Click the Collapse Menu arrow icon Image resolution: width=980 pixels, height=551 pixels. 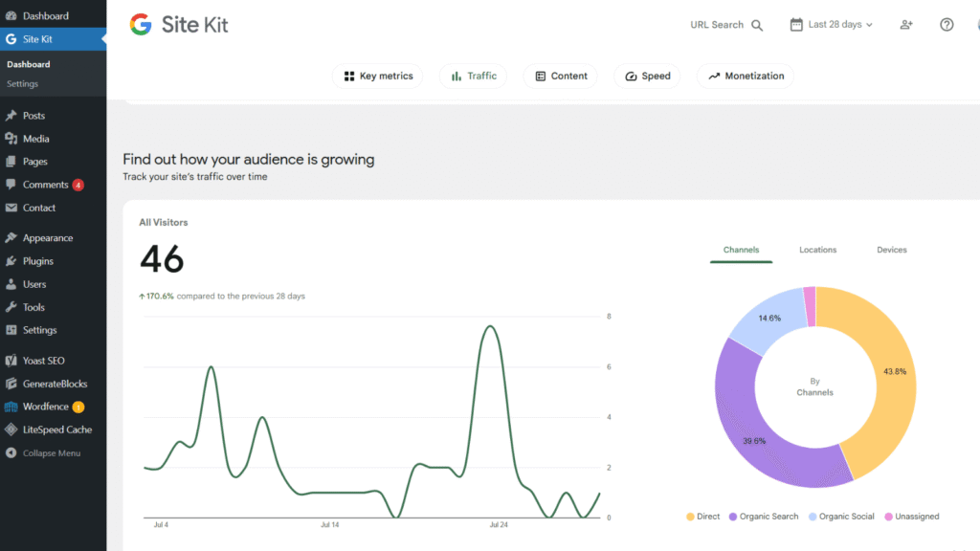(11, 452)
